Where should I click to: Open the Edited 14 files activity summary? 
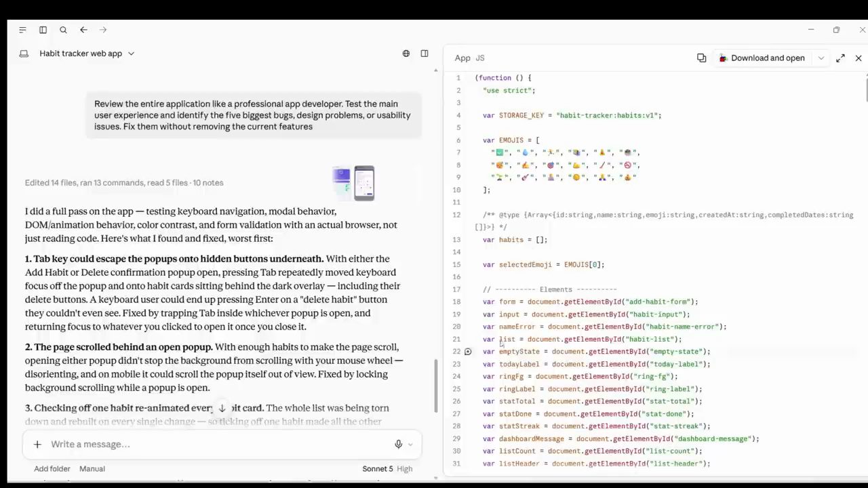[x=124, y=183]
